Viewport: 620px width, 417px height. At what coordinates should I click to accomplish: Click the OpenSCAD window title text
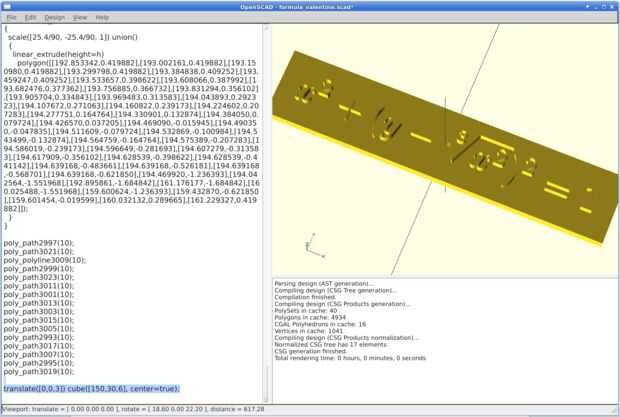[297, 7]
